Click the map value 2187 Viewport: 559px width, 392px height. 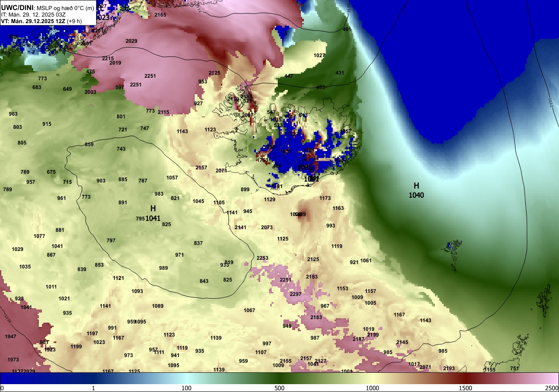point(359,339)
